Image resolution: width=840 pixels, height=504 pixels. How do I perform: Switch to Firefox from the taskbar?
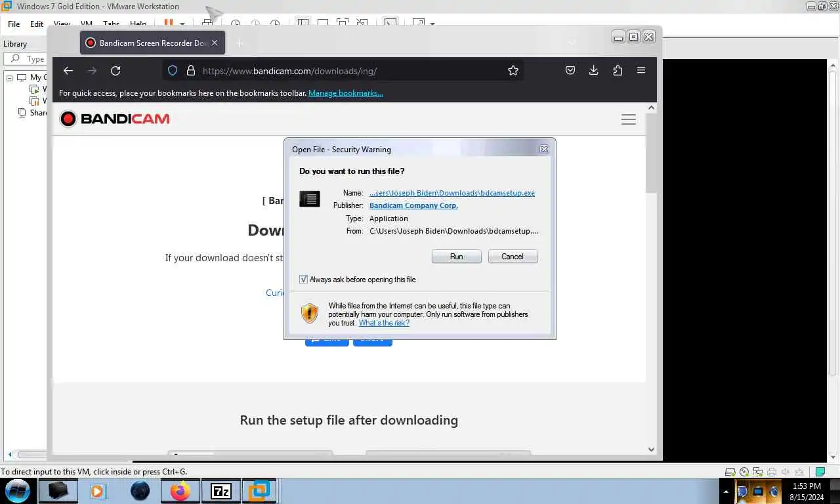(180, 490)
